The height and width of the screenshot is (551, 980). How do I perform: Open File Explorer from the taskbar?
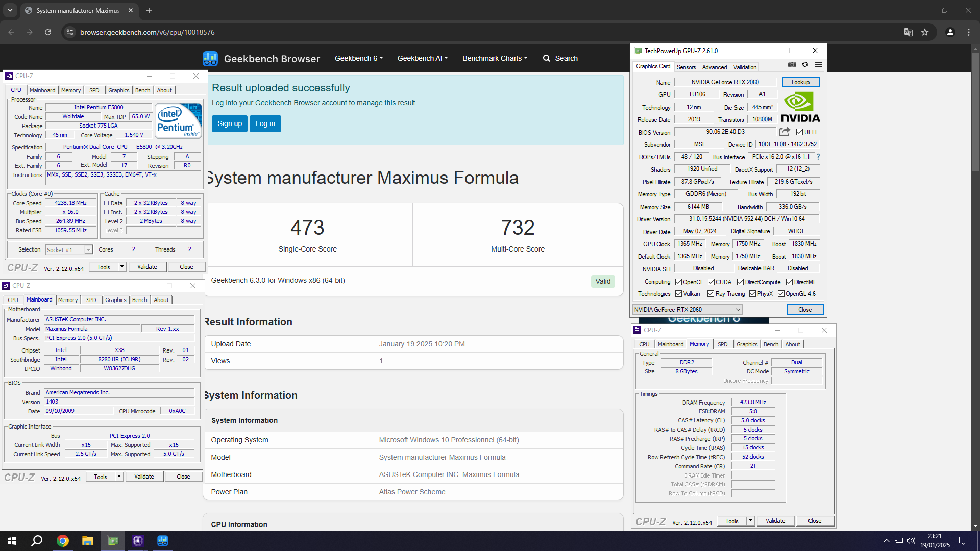pos(87,541)
